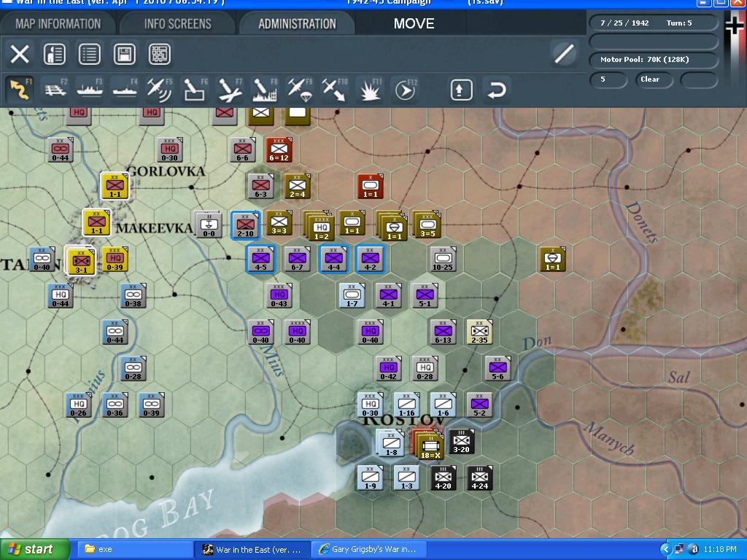Open the game options list icon
The height and width of the screenshot is (560, 747).
89,54
